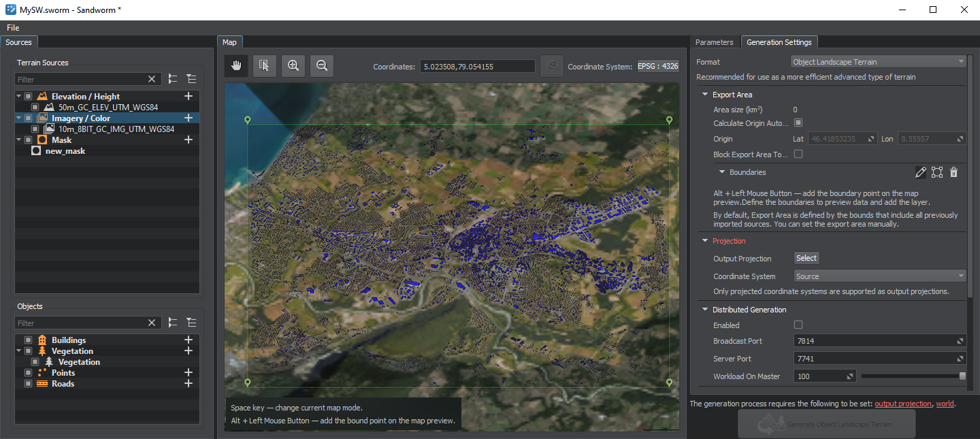The height and width of the screenshot is (439, 980).
Task: Add a new Elevation / Height source
Action: [189, 97]
